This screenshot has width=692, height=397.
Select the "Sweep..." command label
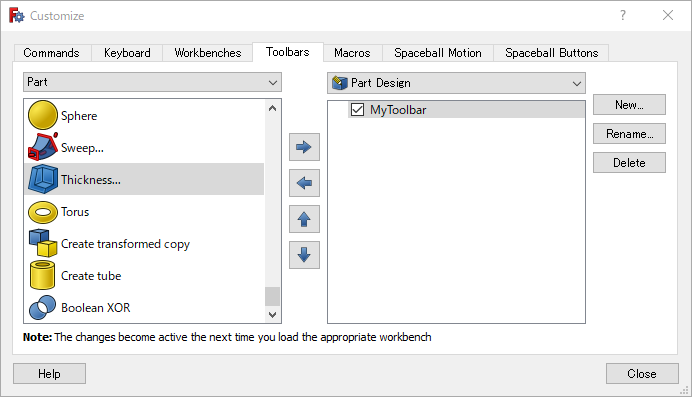82,148
